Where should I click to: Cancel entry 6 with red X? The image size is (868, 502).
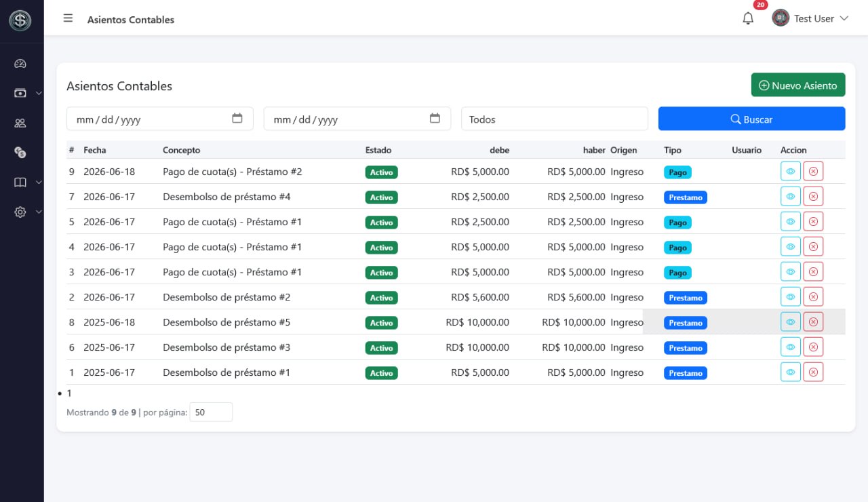tap(813, 347)
